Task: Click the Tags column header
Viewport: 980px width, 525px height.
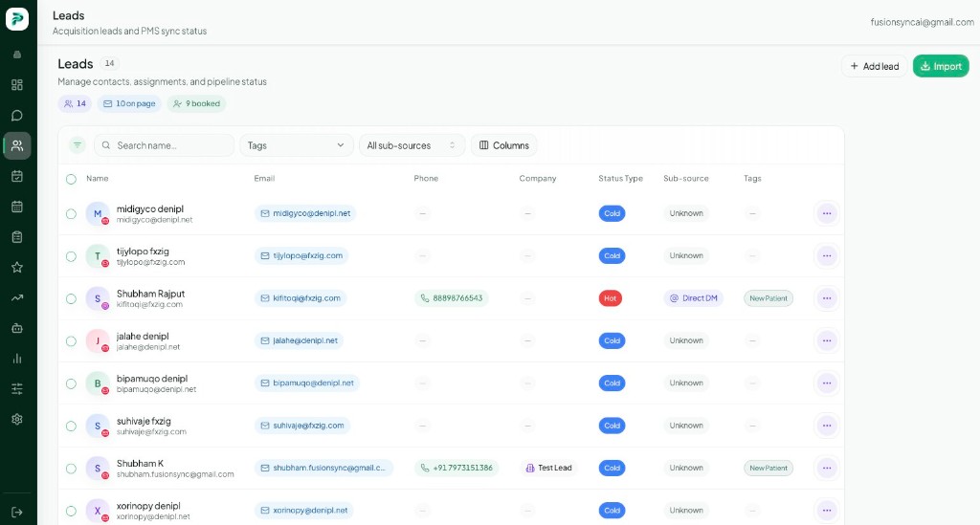Action: pyautogui.click(x=752, y=179)
